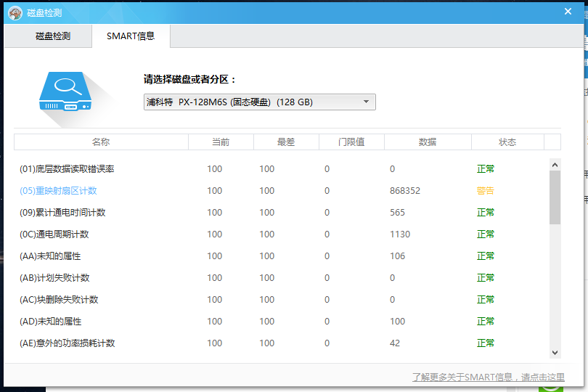Open the disk selection dropdown
The height and width of the screenshot is (392, 588).
259,102
